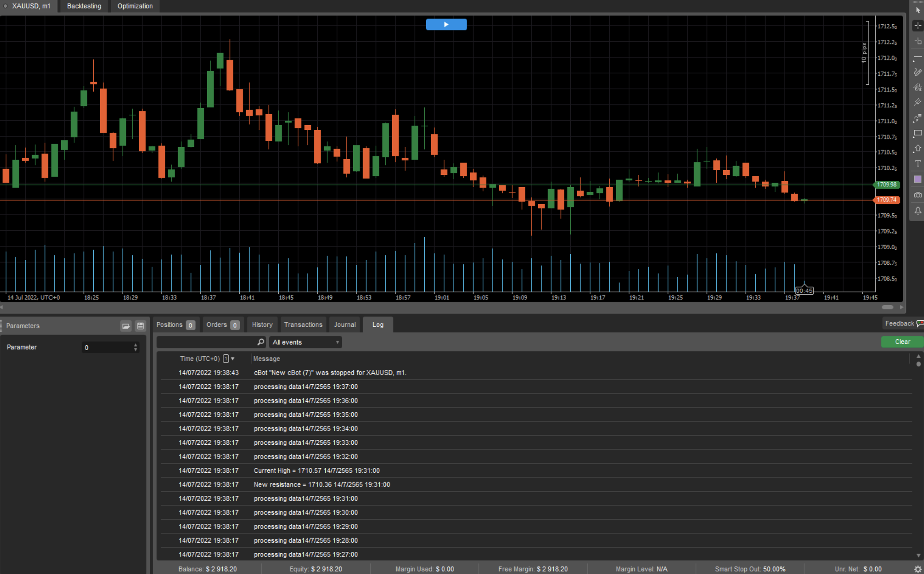Click the chart horizontal scrollbar thumb
924x574 pixels.
click(887, 307)
